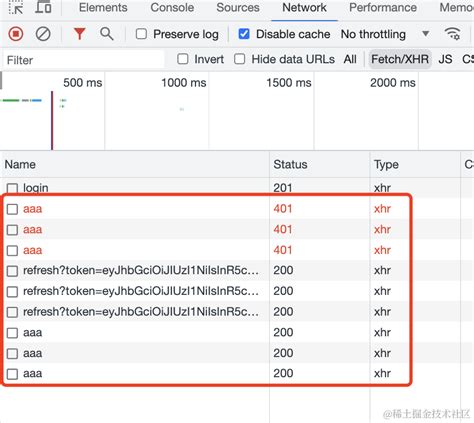The width and height of the screenshot is (474, 423).
Task: Clear the network log
Action: (43, 34)
